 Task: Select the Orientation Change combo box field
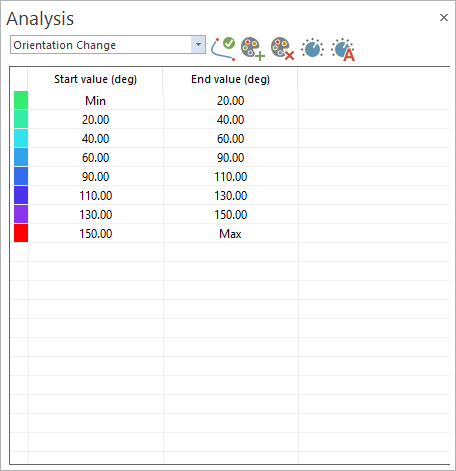108,45
